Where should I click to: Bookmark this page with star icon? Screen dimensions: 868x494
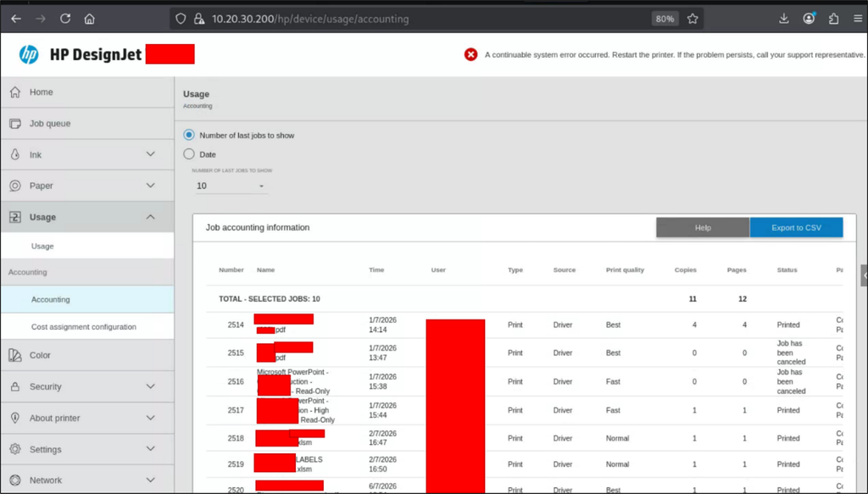pos(693,19)
